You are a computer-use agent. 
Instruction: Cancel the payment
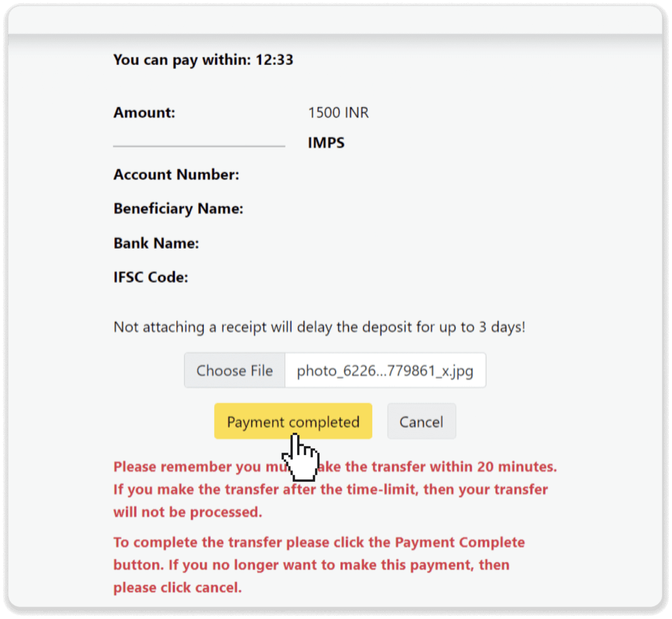coord(421,421)
